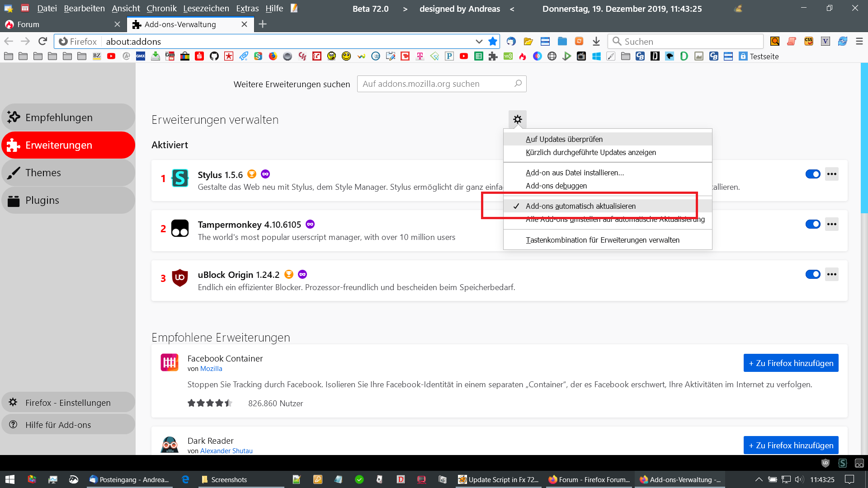Select Auf Updates überprüfen menu entry

click(x=564, y=139)
